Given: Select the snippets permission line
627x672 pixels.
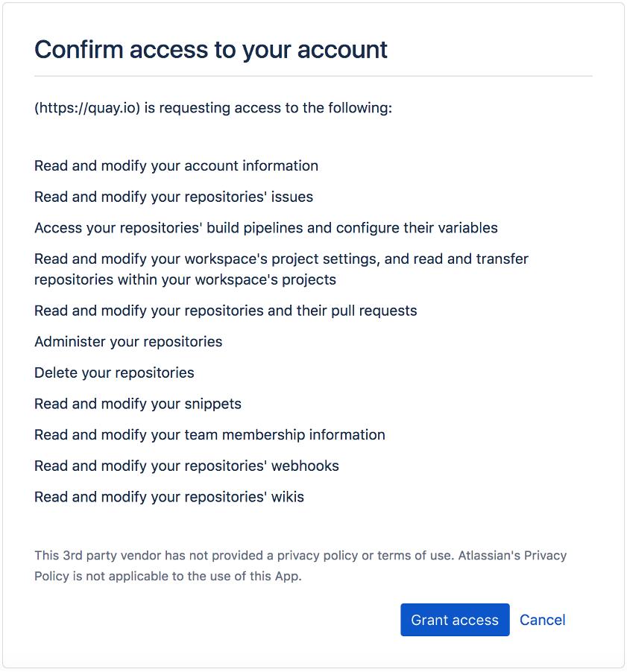Looking at the screenshot, I should point(138,404).
